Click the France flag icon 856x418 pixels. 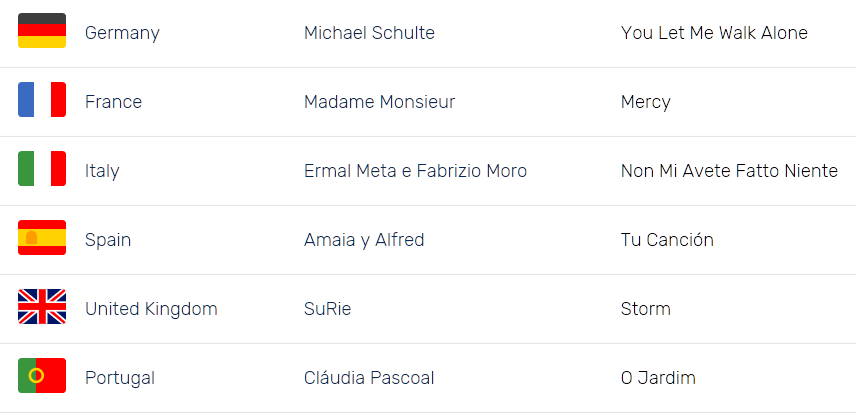pos(42,99)
